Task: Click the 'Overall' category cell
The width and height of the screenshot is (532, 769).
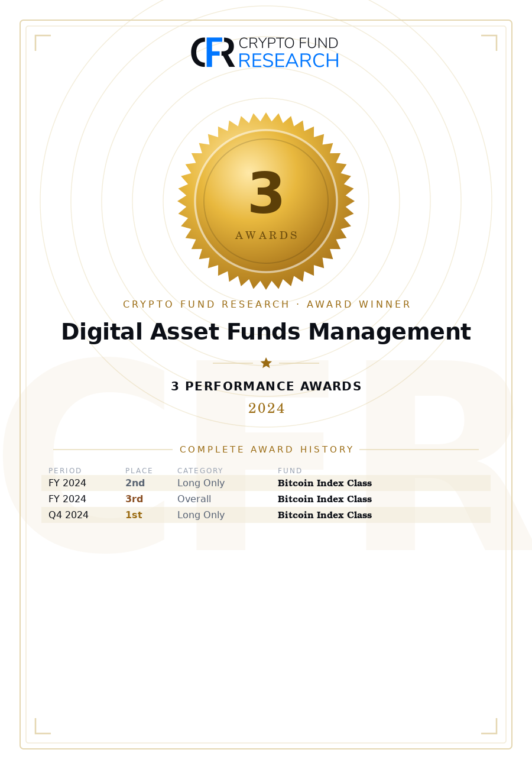Action: pos(194,499)
